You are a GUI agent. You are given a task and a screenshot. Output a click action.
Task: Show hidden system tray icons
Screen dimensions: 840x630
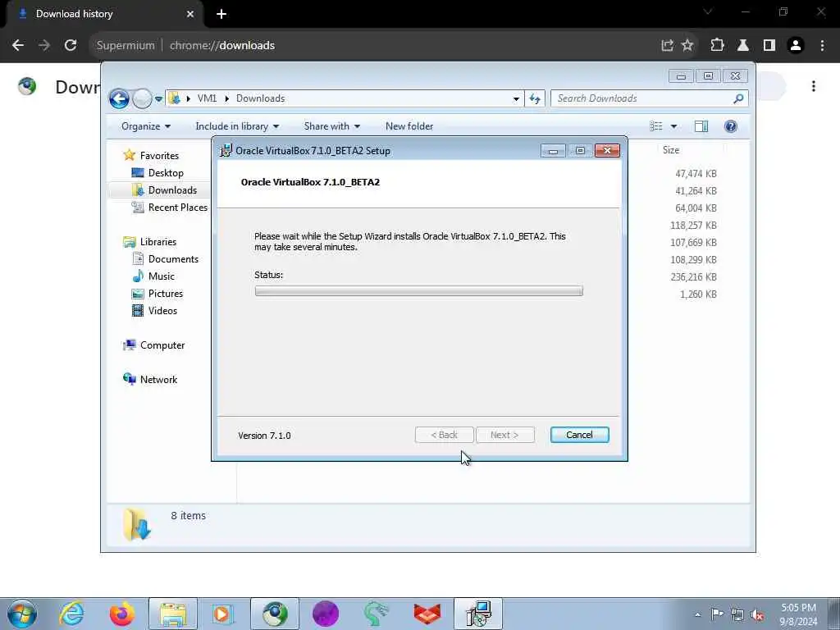(697, 614)
